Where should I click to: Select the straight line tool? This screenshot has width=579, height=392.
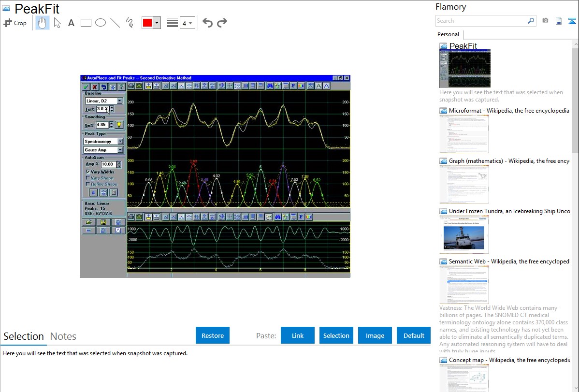(115, 23)
